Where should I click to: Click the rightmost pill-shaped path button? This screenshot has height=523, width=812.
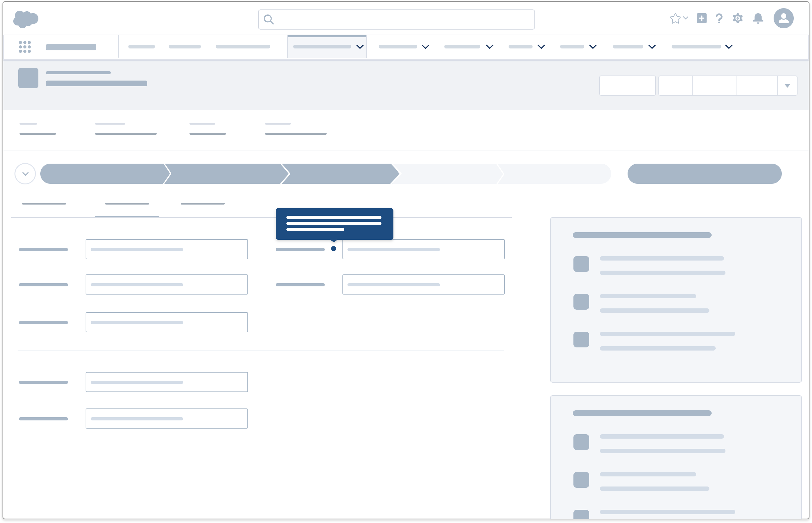[705, 173]
